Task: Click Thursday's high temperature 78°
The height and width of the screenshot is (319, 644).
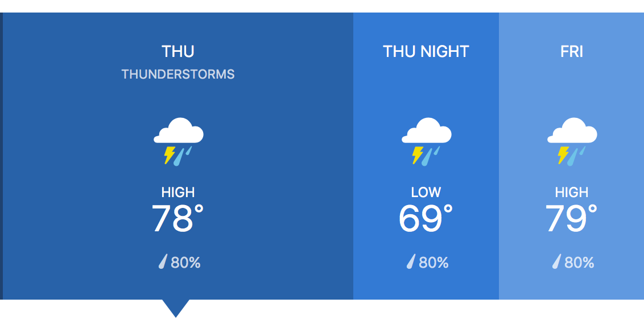Action: pos(177,219)
